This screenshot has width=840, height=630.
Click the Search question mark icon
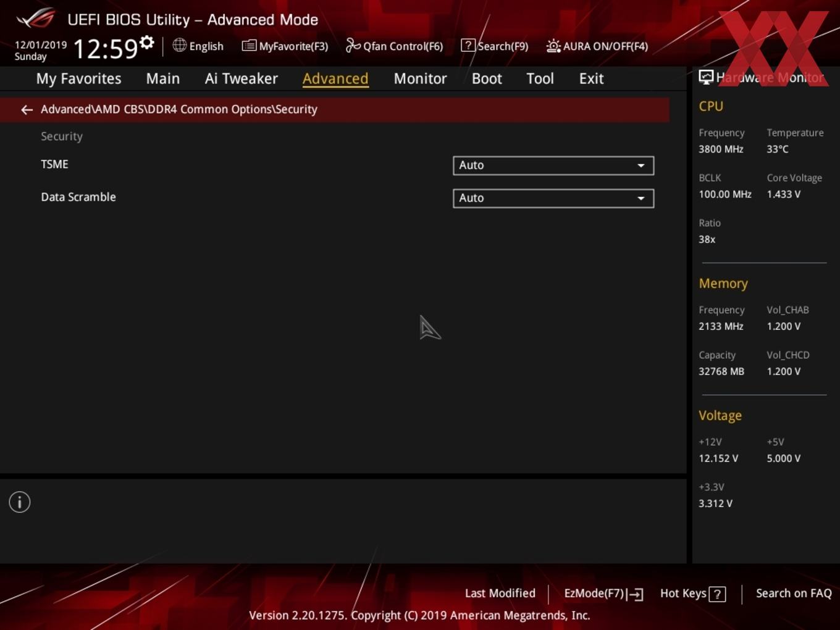click(x=468, y=45)
